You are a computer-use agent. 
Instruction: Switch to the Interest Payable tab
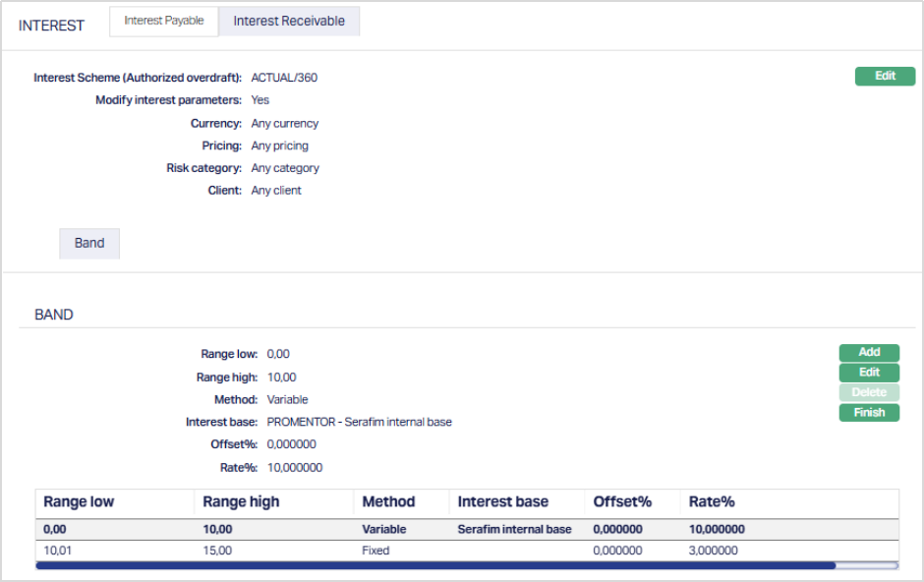[163, 21]
